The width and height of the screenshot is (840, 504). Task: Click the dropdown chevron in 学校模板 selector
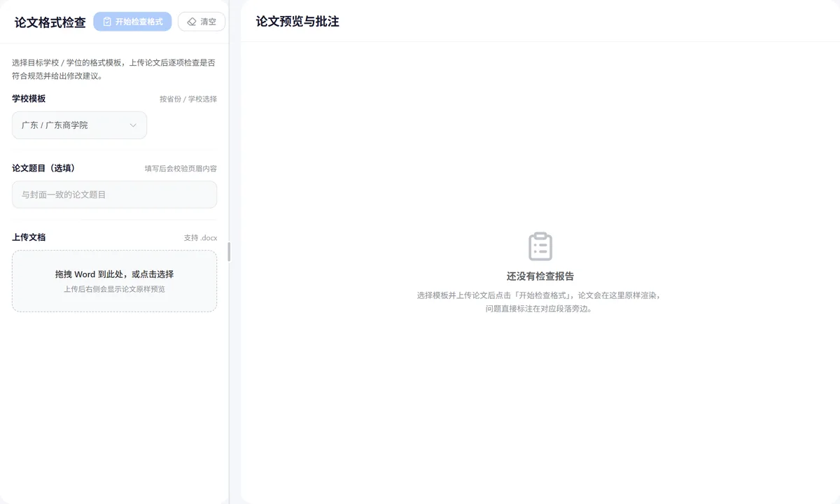pos(133,125)
